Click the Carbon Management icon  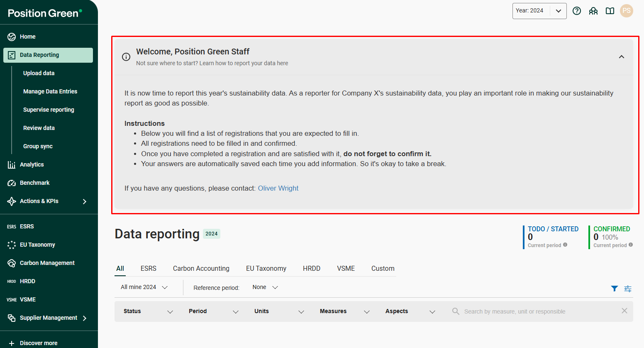pos(12,263)
